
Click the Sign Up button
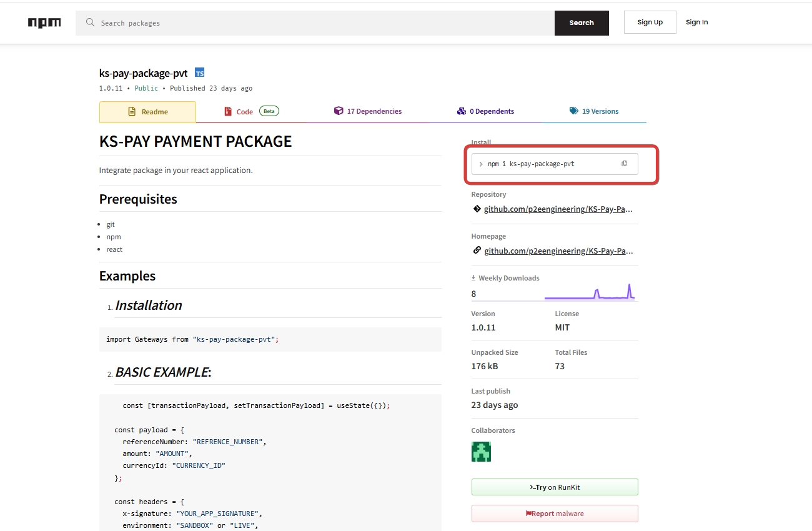click(650, 22)
